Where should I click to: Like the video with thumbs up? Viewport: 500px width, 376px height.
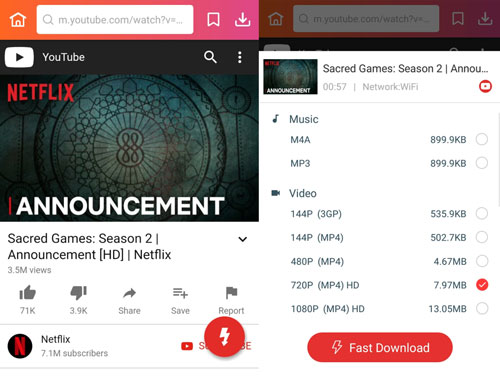(x=27, y=293)
